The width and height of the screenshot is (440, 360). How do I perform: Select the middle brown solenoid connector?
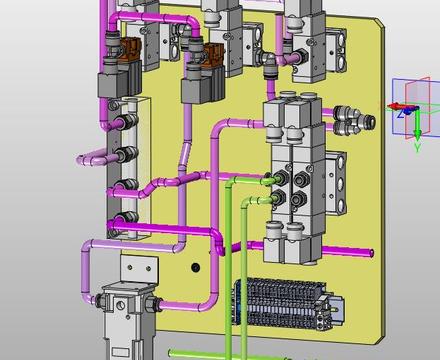(x=213, y=55)
